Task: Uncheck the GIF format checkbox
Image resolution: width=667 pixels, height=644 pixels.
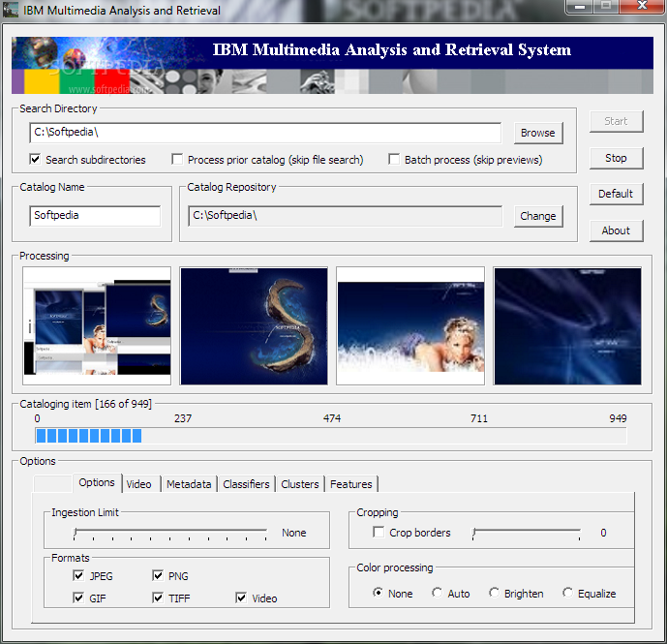Action: click(x=78, y=598)
